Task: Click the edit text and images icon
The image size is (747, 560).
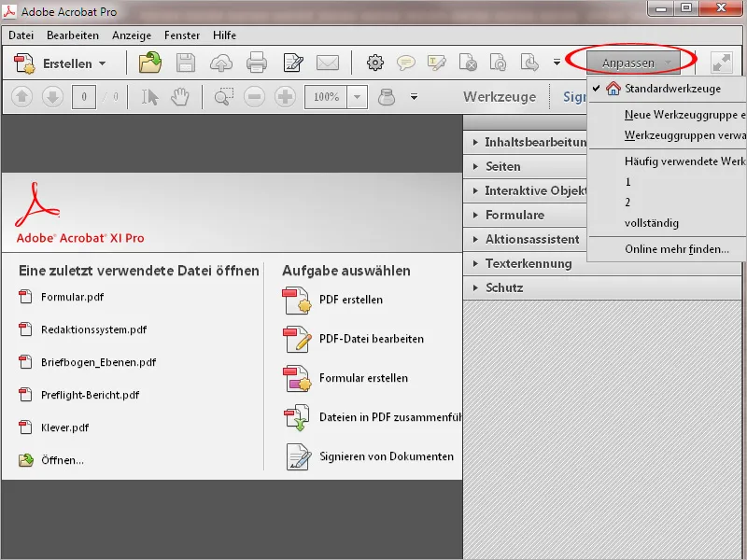Action: (x=293, y=63)
